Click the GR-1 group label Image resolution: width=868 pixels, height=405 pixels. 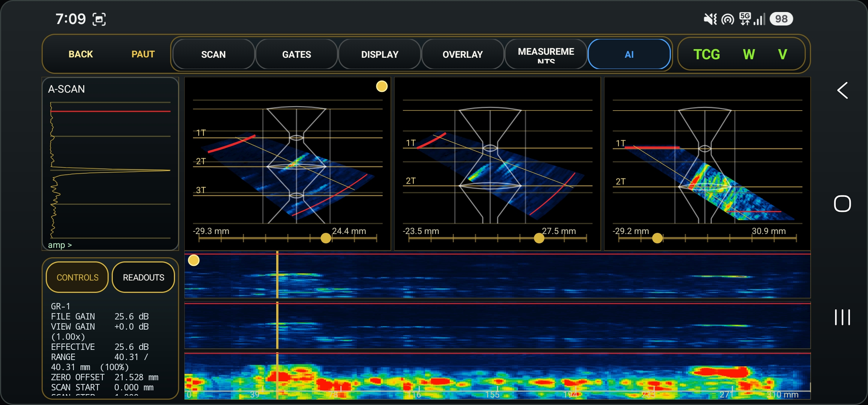(x=61, y=306)
